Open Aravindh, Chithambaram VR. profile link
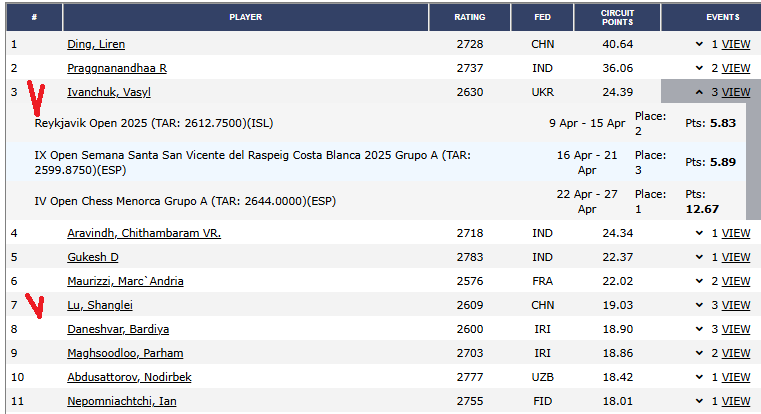 144,233
